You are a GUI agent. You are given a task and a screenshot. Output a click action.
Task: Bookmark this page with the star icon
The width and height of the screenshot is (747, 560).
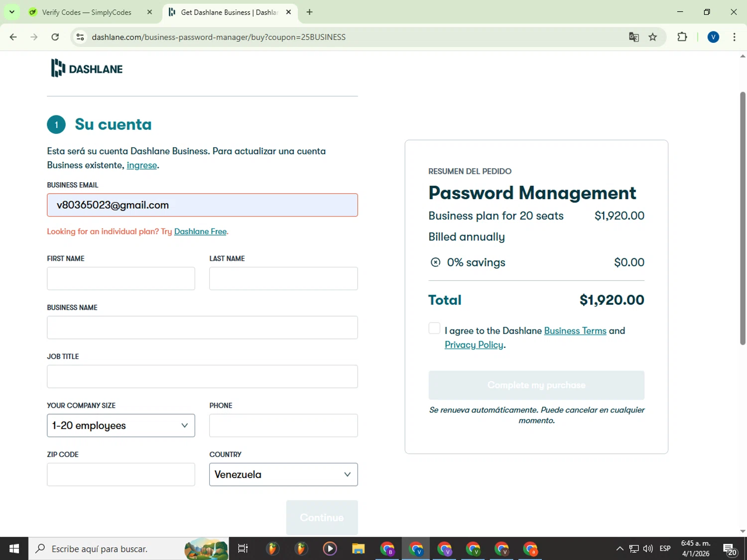click(x=652, y=37)
